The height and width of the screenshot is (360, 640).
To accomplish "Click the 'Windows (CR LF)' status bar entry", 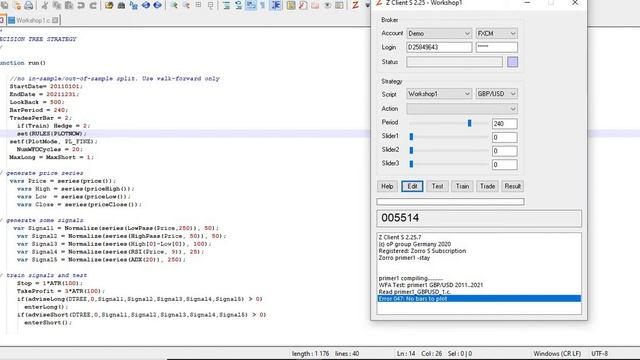I will pos(557,353).
